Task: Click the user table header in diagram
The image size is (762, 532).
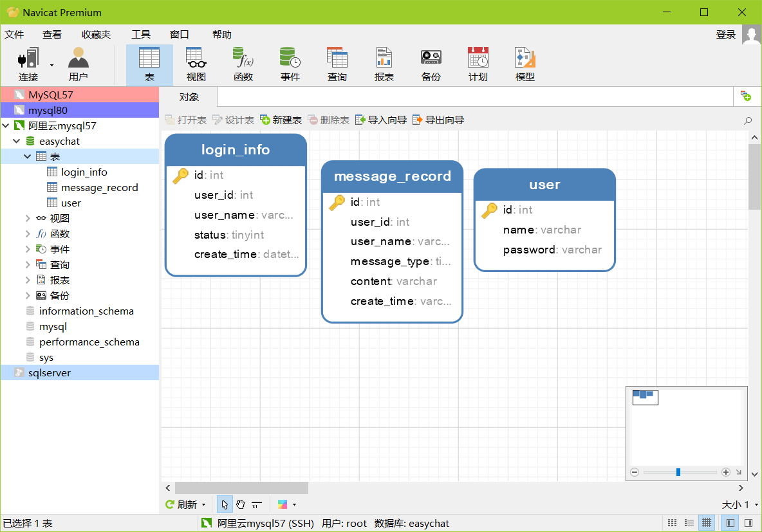Action: [544, 185]
